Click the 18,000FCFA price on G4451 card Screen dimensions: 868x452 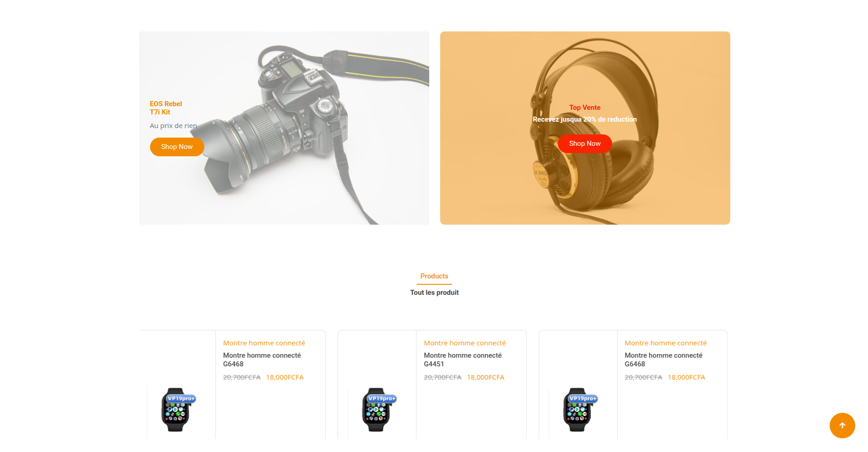485,377
